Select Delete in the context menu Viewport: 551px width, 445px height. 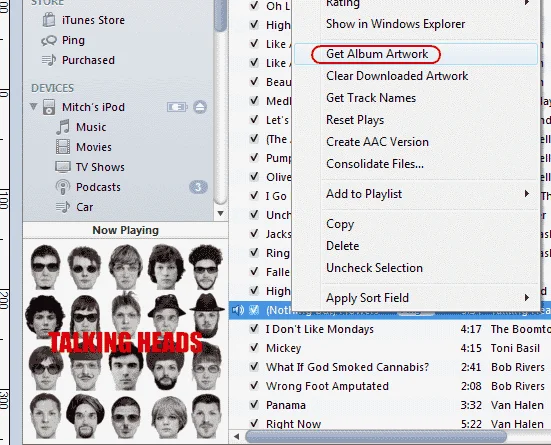tap(415, 246)
